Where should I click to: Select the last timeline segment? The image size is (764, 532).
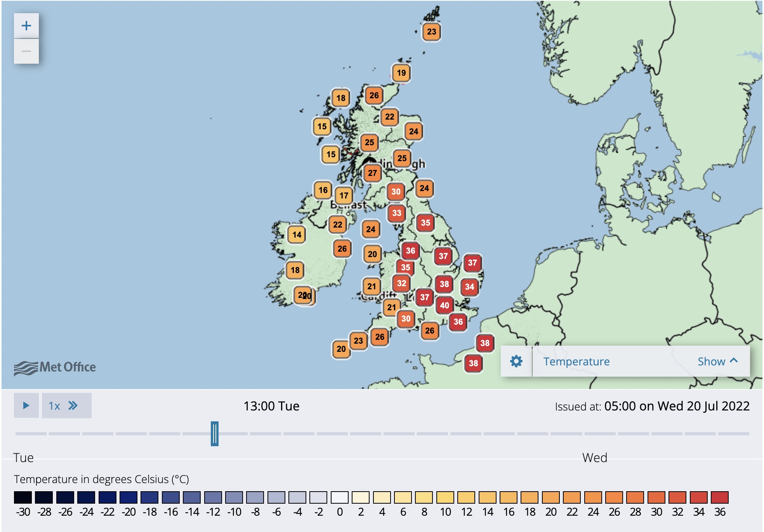[733, 433]
